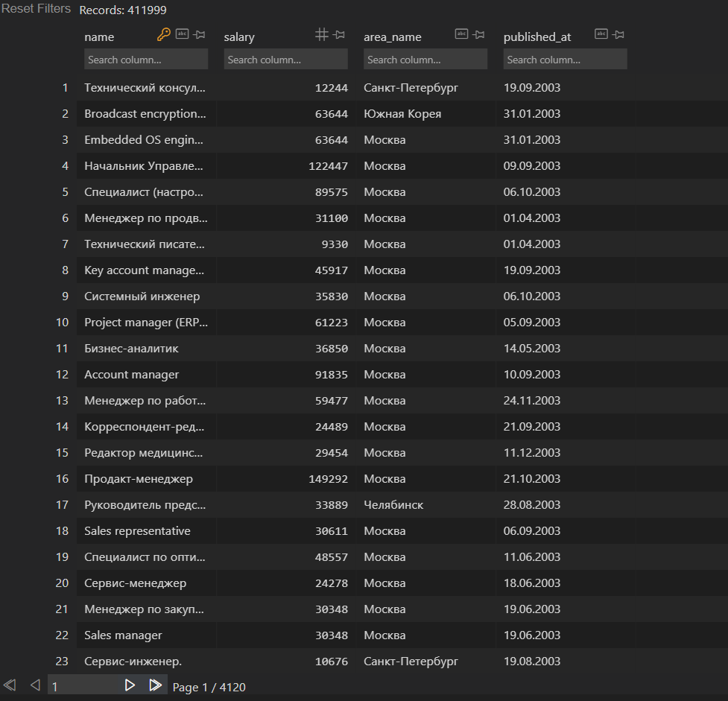Click salary value 149292
The image size is (728, 701).
click(329, 479)
